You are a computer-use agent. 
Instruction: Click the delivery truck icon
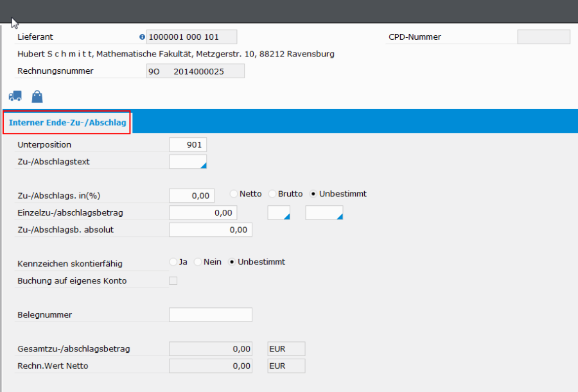(x=15, y=96)
